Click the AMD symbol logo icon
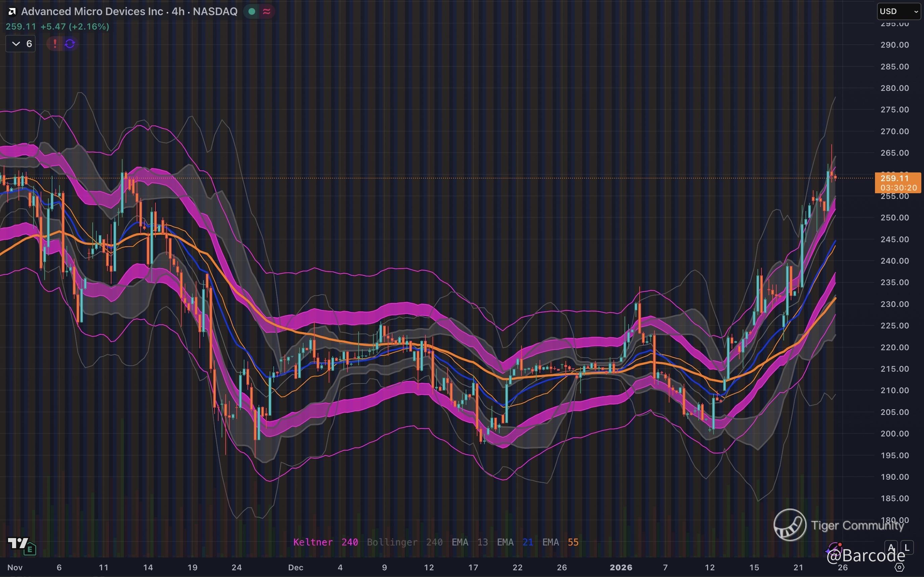This screenshot has width=924, height=577. click(x=12, y=11)
